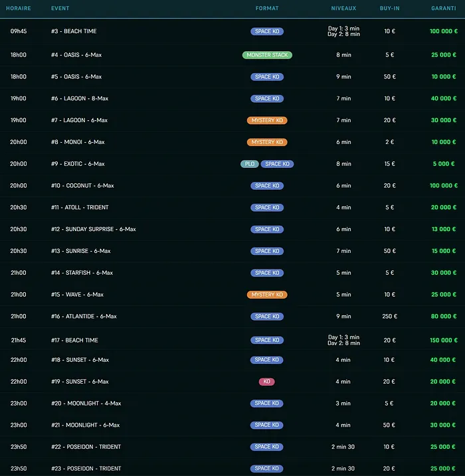
Task: Click the GARANTI column header
Action: [444, 8]
